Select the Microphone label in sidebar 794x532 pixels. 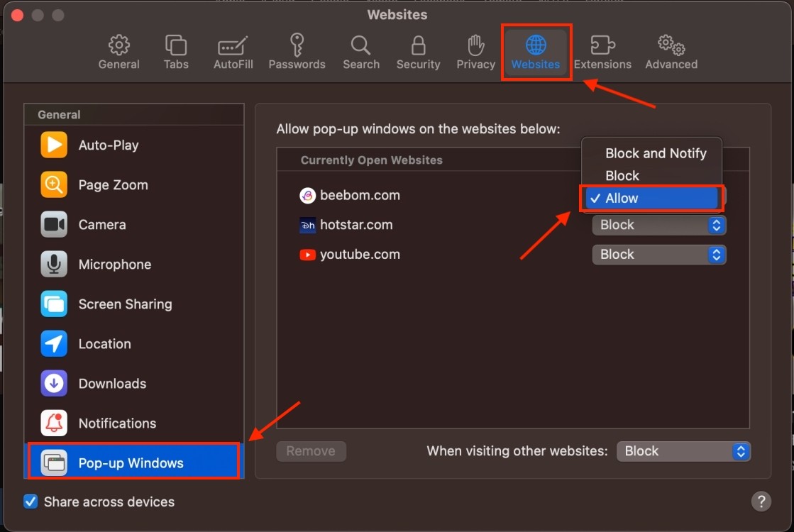[x=114, y=265]
